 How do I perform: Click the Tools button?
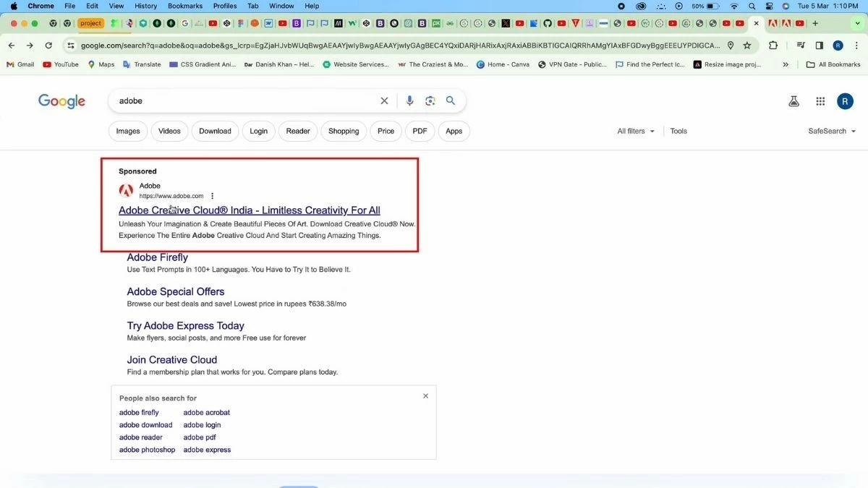678,132
